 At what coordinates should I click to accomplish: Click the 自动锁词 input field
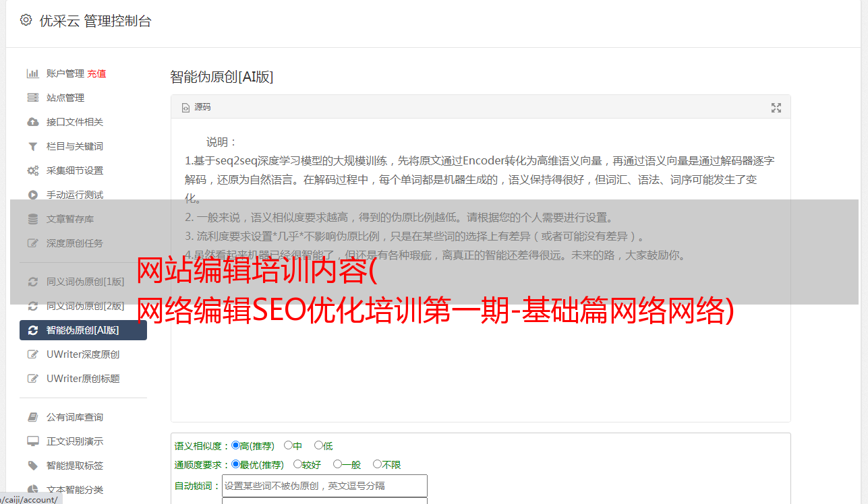coord(324,486)
